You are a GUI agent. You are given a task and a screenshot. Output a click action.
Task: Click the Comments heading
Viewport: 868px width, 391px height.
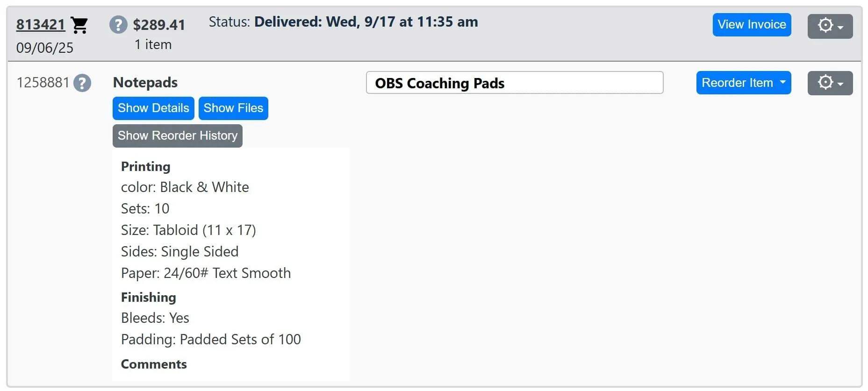click(154, 364)
